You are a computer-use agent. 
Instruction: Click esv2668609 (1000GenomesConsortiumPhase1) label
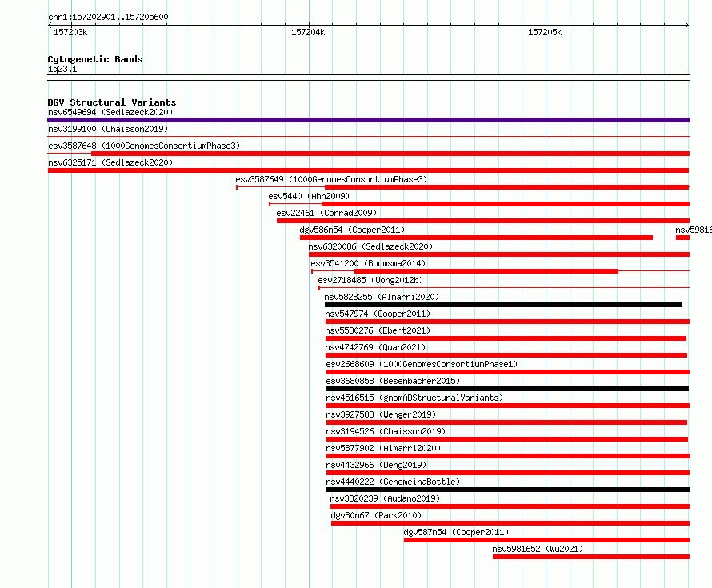pos(422,364)
